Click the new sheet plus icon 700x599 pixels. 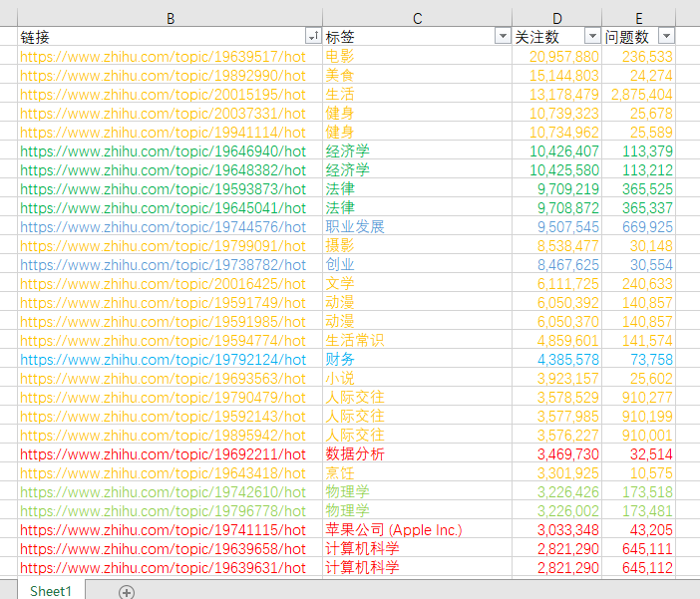click(x=127, y=591)
